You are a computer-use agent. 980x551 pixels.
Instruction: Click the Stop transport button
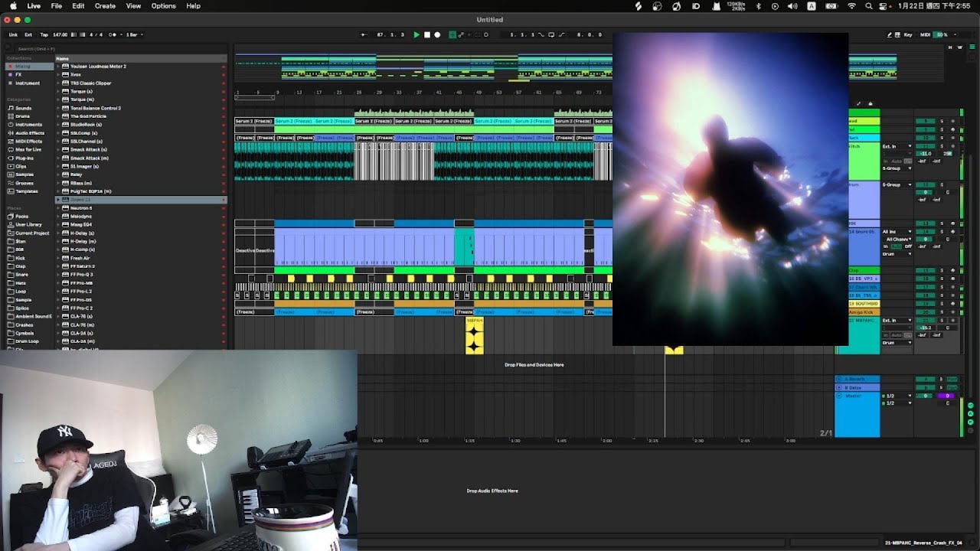tap(427, 34)
